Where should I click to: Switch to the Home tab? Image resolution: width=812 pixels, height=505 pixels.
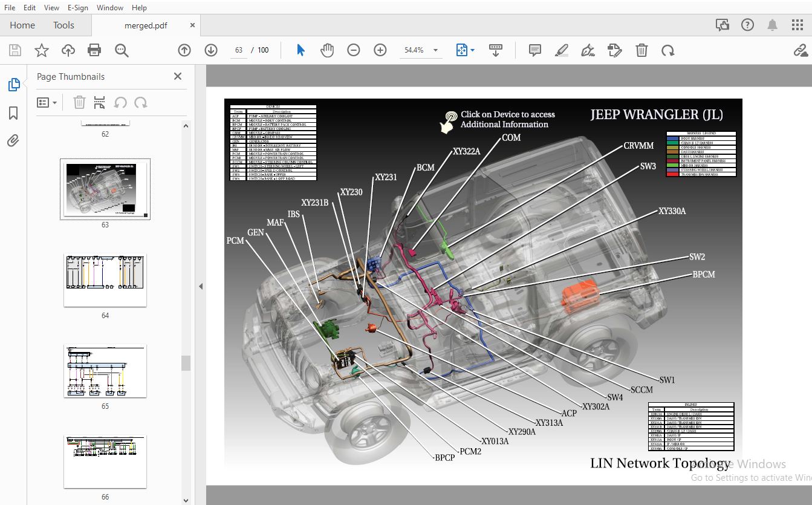pos(22,25)
